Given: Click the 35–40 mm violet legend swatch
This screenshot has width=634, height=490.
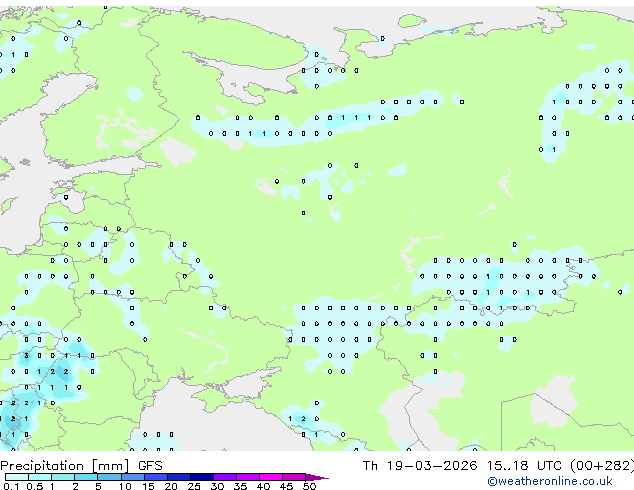Looking at the screenshot, I should click(247, 477).
